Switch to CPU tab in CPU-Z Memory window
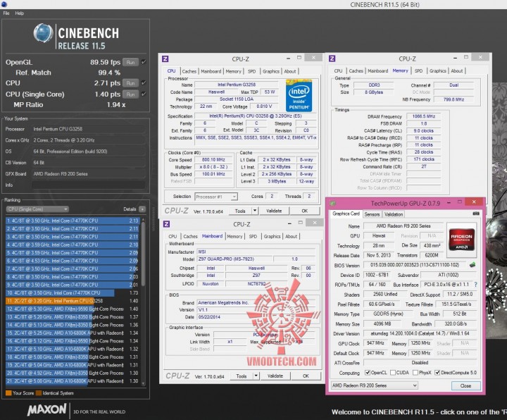 point(338,71)
